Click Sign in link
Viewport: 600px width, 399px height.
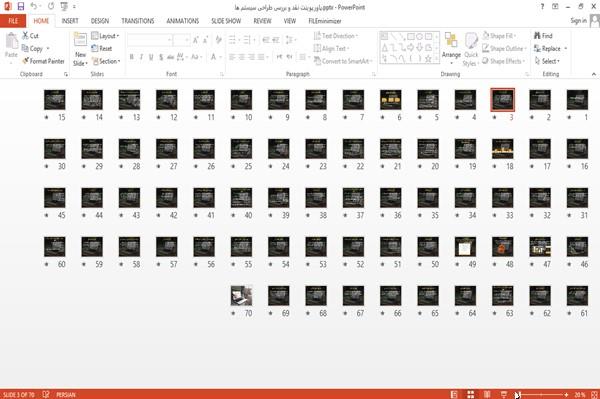578,21
